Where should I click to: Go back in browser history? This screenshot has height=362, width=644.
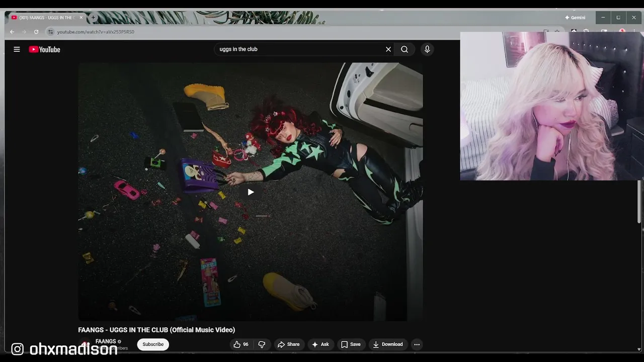(12, 32)
